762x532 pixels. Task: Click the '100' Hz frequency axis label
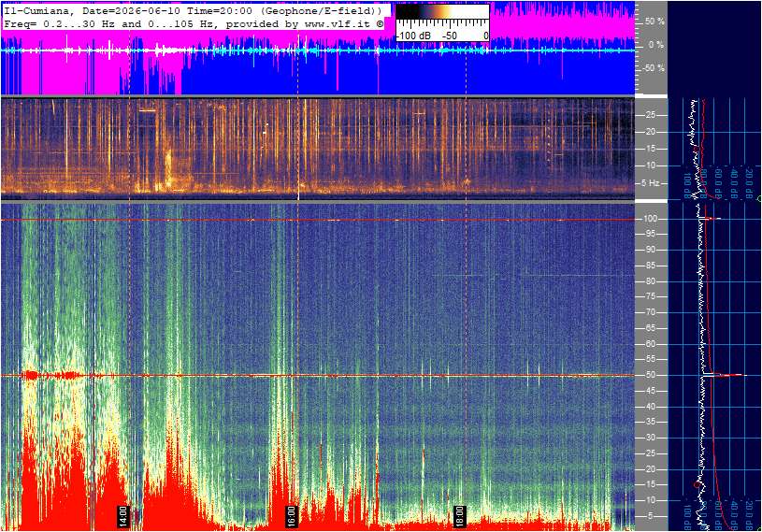pyautogui.click(x=650, y=219)
